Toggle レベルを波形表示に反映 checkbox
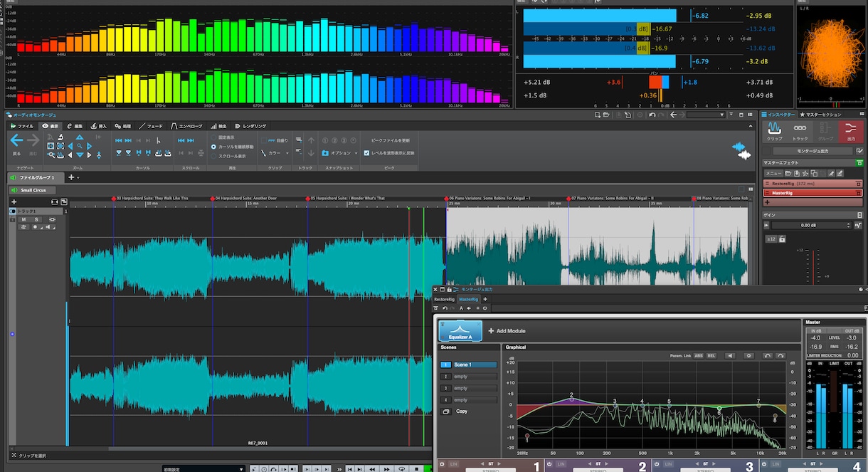This screenshot has width=868, height=472. tap(366, 153)
